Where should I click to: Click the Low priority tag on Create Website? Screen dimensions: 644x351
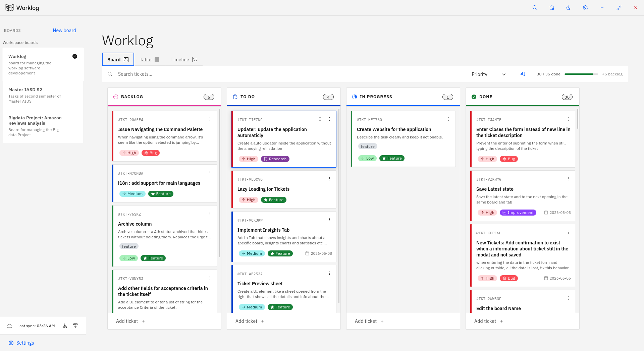tap(367, 158)
